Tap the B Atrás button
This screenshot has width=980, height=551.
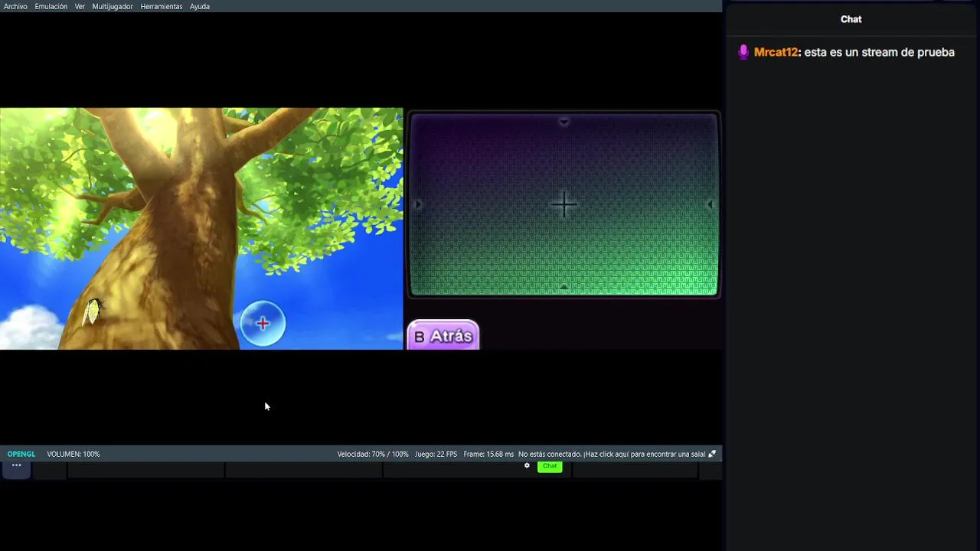pyautogui.click(x=443, y=336)
